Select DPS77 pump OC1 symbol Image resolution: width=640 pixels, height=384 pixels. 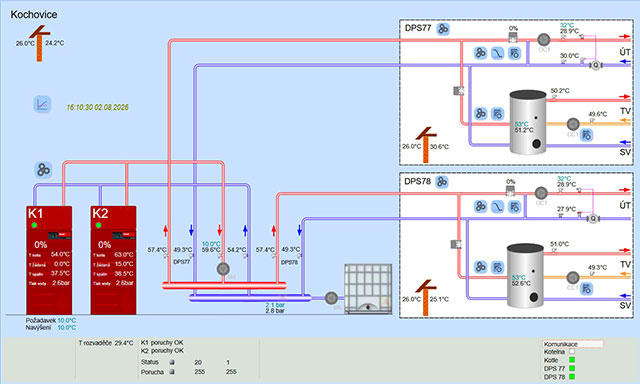coord(544,40)
